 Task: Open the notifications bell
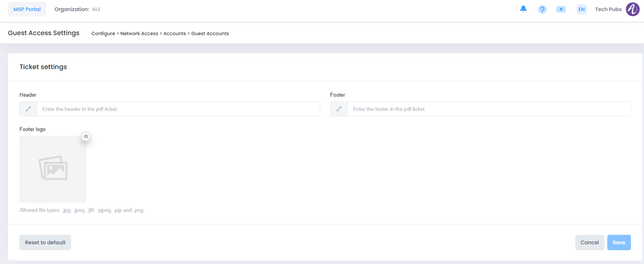pos(523,9)
